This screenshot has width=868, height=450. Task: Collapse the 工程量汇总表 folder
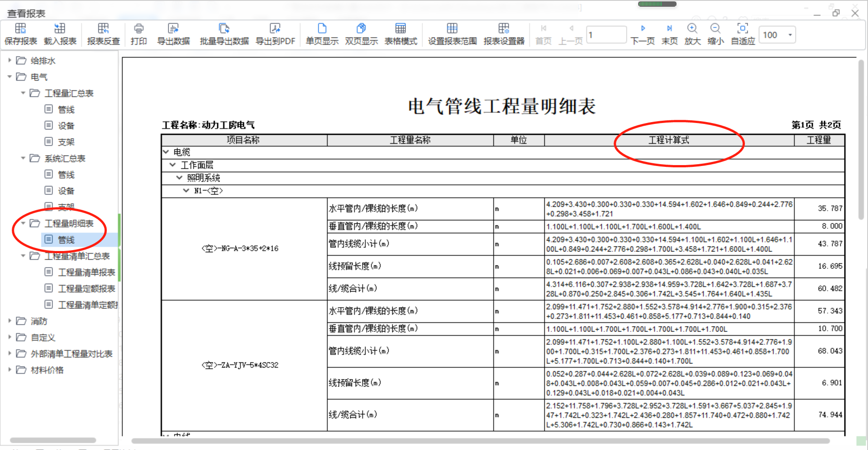[x=23, y=93]
